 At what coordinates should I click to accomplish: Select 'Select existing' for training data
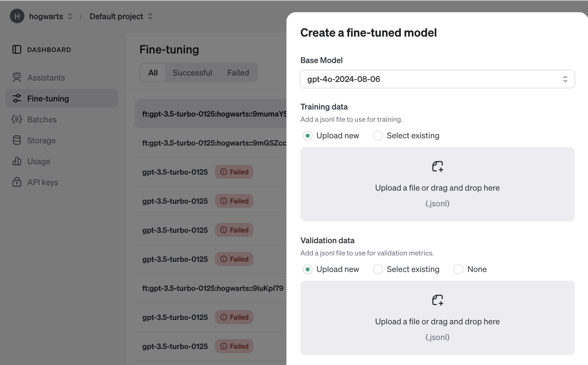point(378,135)
